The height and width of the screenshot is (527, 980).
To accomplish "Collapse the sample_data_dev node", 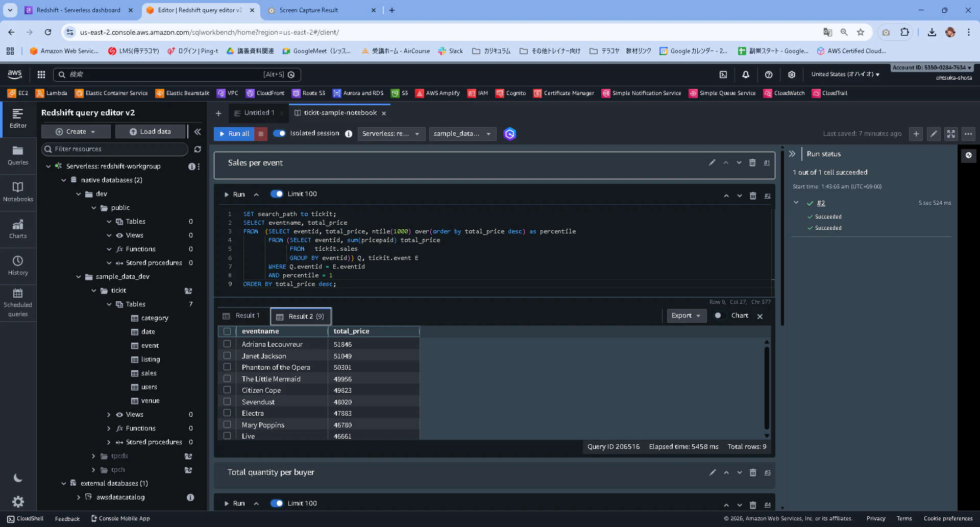I will pos(79,277).
